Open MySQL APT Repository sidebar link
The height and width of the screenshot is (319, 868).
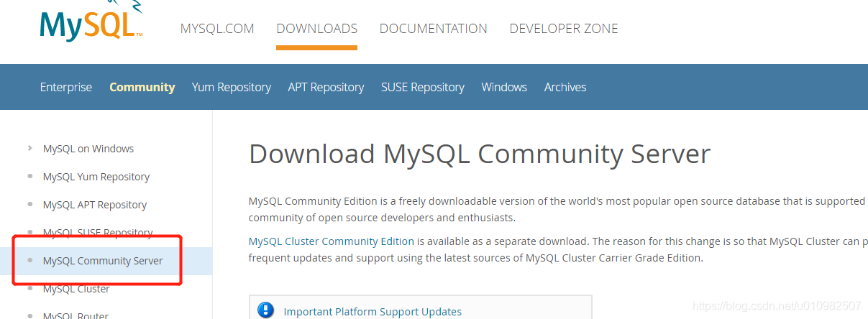[95, 205]
